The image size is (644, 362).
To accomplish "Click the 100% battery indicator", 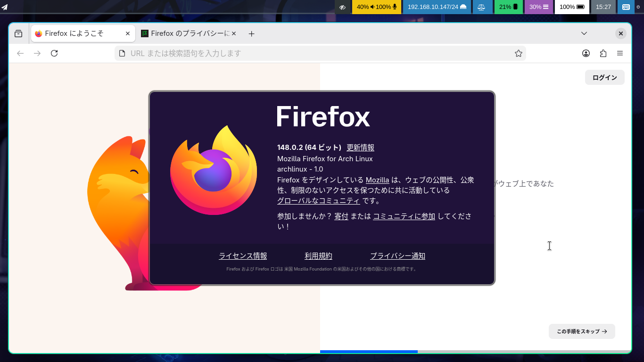I will (x=572, y=7).
